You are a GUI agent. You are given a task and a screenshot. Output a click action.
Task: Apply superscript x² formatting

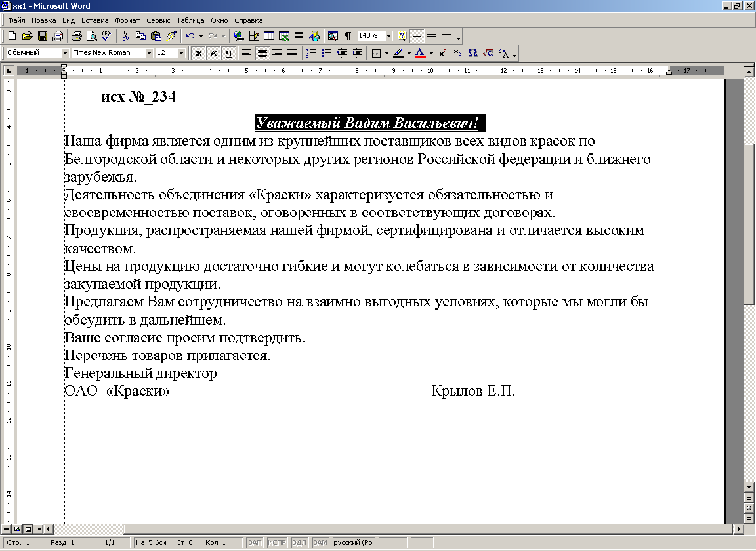tap(443, 53)
